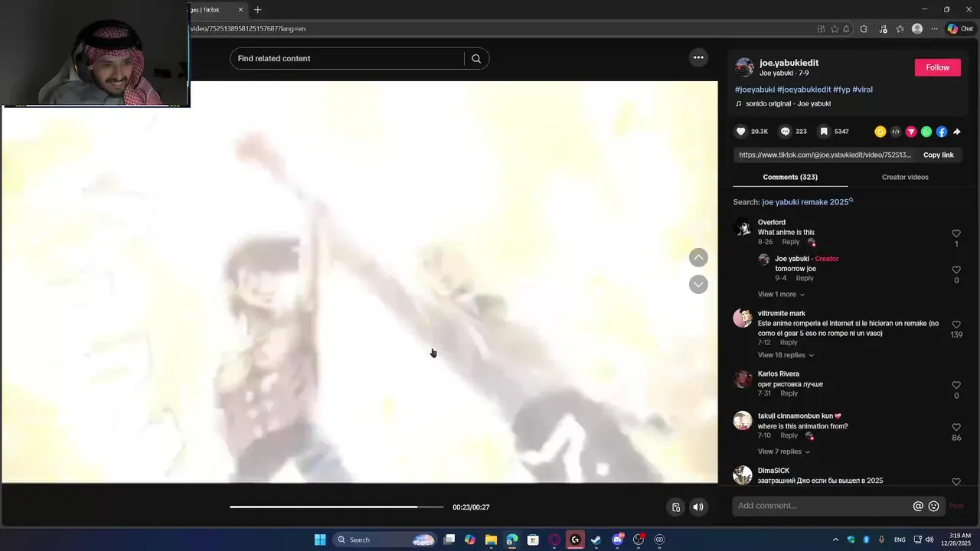Screen dimensions: 980x551
Task: Click the Find related content field
Action: [x=348, y=59]
